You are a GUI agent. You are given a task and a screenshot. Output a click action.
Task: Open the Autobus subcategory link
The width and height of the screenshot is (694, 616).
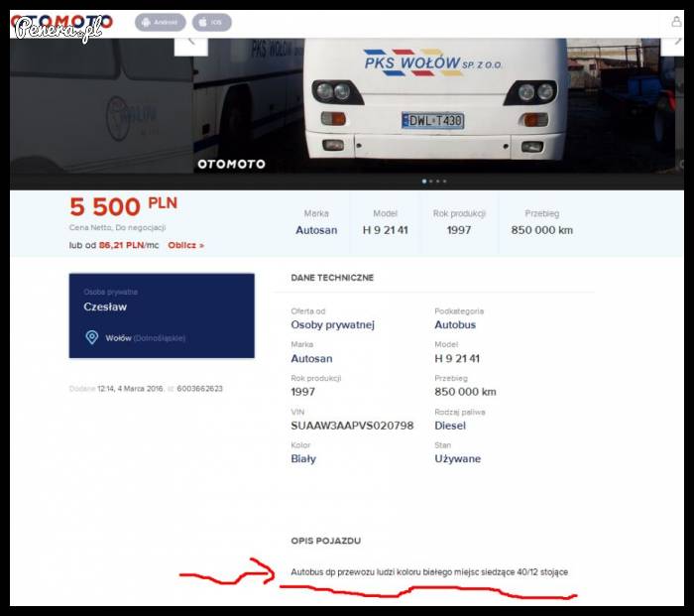coord(455,325)
